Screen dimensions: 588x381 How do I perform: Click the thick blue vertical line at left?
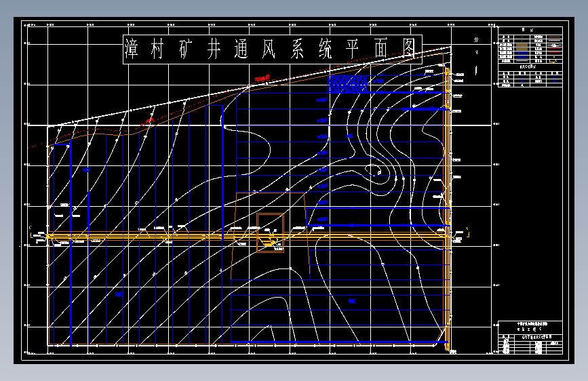[x=71, y=244]
